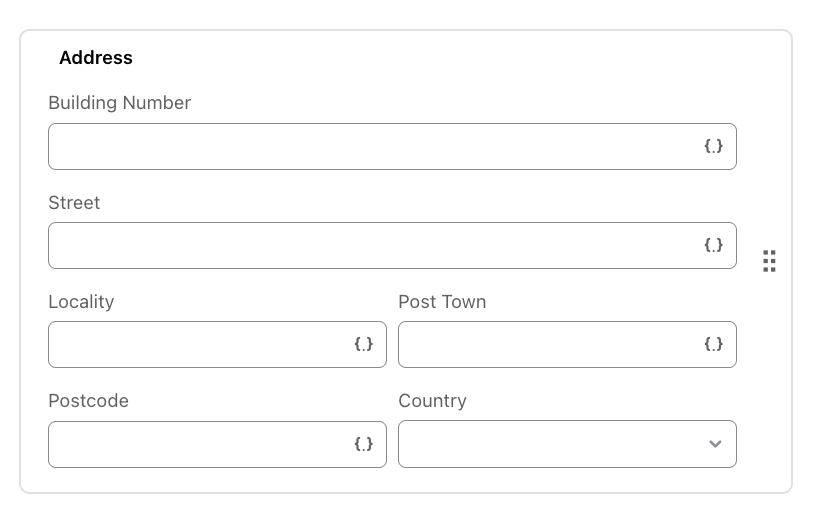Select the Locality label text
The image size is (814, 526).
tap(81, 302)
